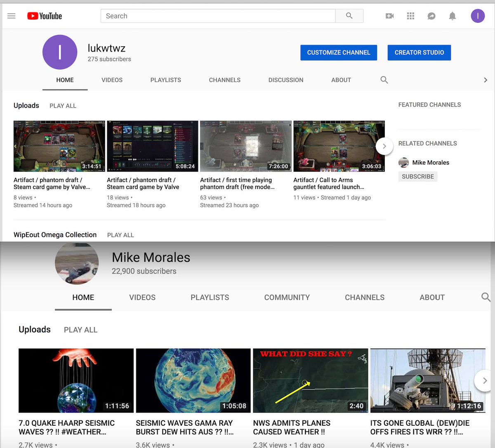495x448 pixels.
Task: Click 'FEATURED CHANNELS' label
Action: point(430,105)
